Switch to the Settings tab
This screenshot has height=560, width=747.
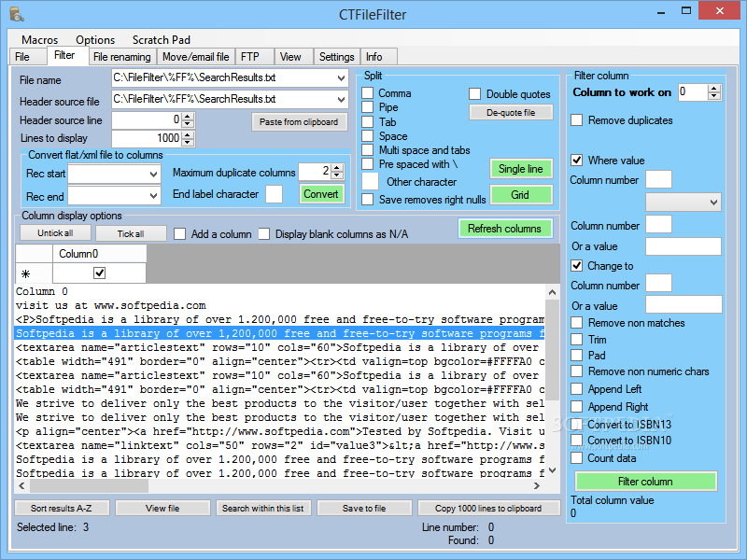pos(336,57)
